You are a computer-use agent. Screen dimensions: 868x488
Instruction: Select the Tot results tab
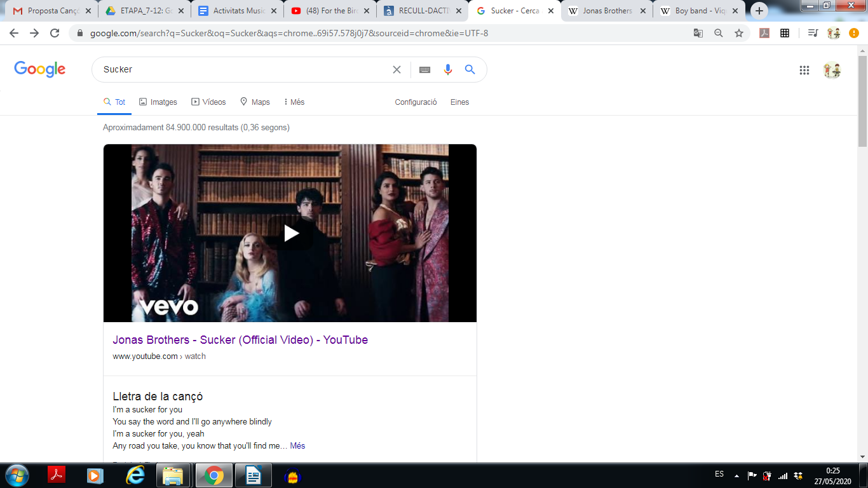[114, 102]
